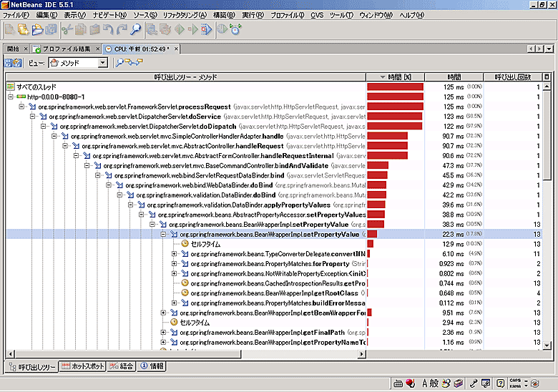Click the IME toolbox icon

[458, 383]
